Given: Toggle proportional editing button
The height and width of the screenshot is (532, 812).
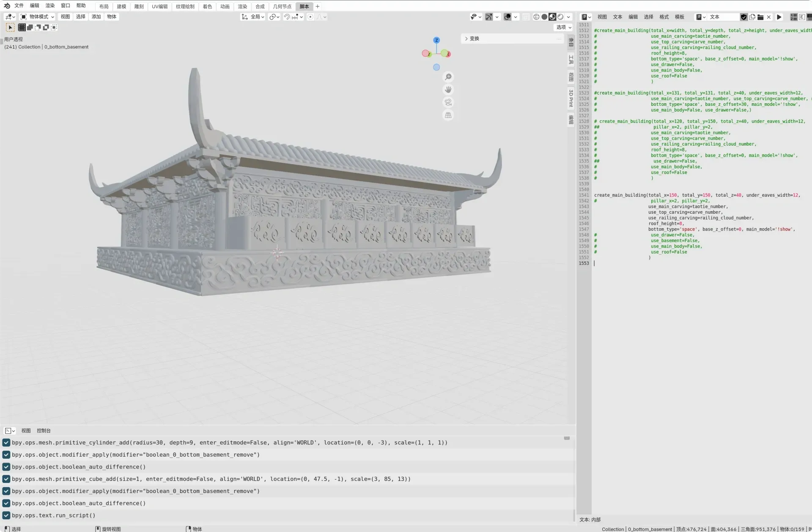Looking at the screenshot, I should (310, 17).
